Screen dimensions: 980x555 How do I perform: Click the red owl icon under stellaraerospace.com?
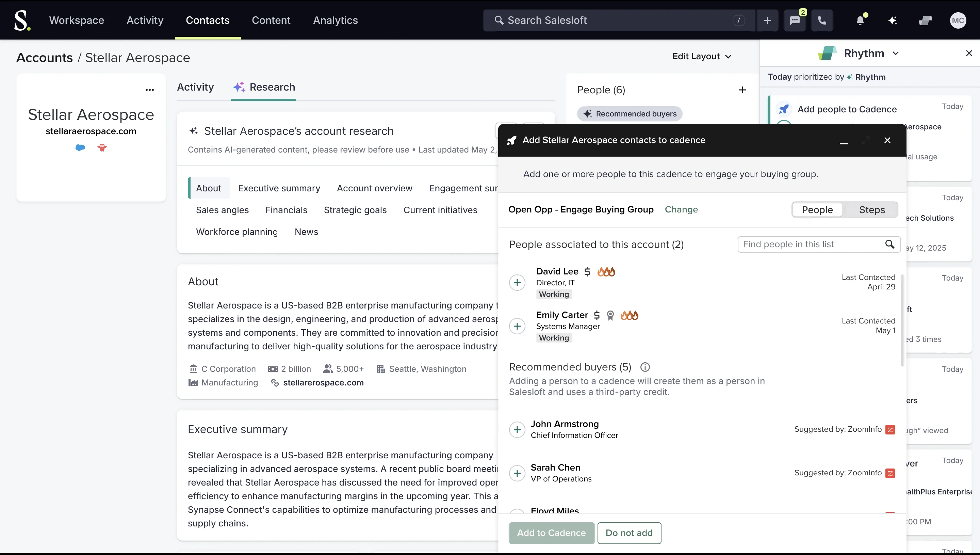click(102, 147)
